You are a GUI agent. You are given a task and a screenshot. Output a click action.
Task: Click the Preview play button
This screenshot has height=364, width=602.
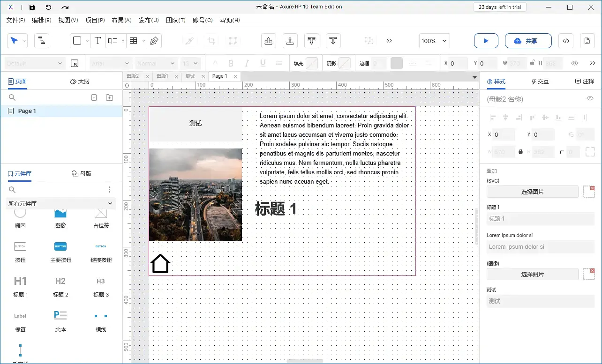pos(486,41)
